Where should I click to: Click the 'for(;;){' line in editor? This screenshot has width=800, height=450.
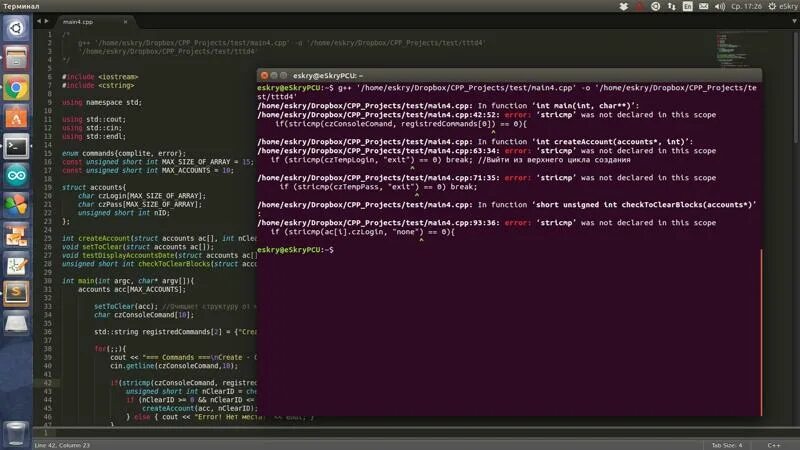[110, 349]
